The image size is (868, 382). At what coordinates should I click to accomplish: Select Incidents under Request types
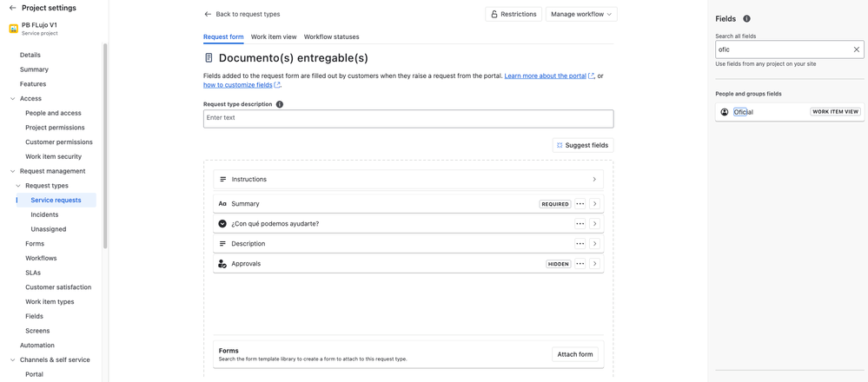[44, 214]
